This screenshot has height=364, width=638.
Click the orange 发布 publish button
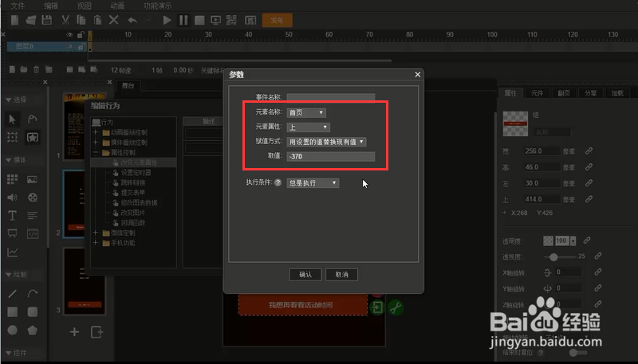point(277,20)
